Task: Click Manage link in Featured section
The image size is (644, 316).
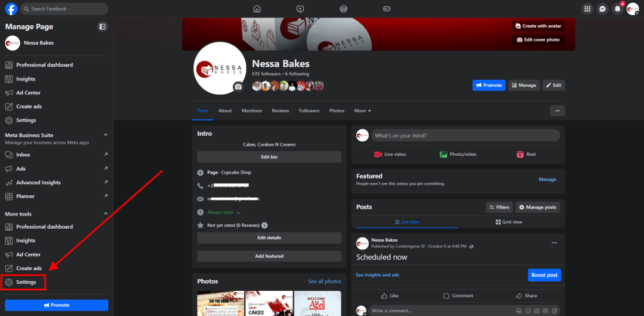Action: tap(548, 179)
